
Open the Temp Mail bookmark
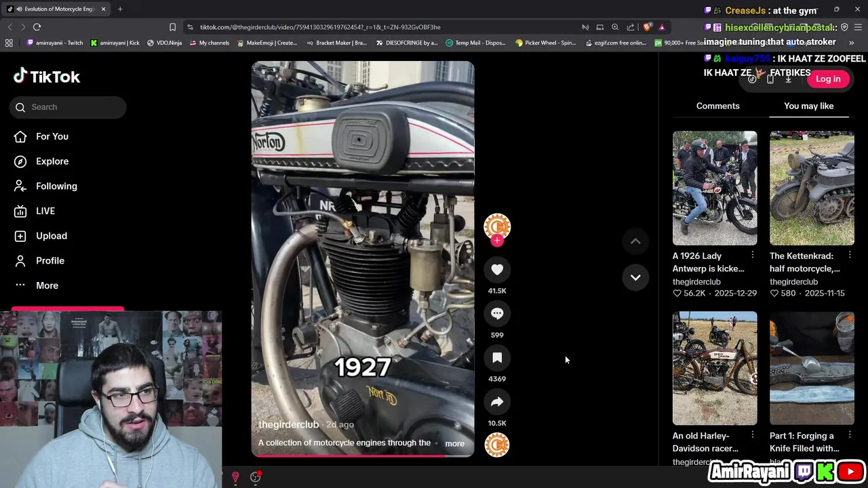pyautogui.click(x=475, y=43)
